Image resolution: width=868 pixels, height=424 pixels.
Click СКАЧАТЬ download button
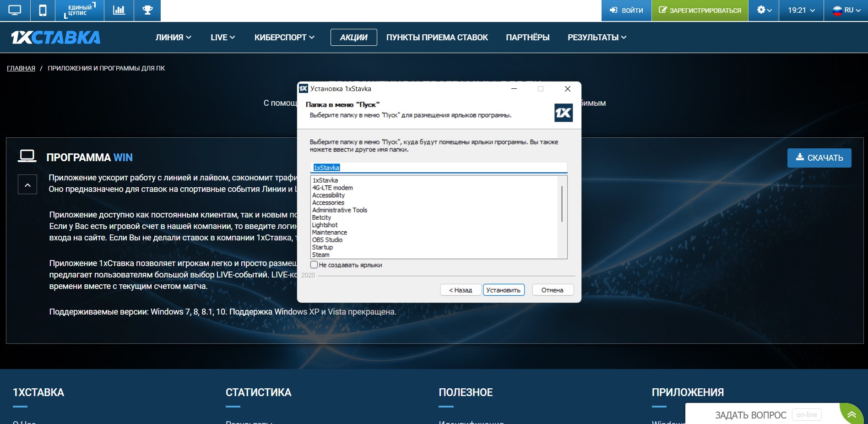click(x=819, y=158)
